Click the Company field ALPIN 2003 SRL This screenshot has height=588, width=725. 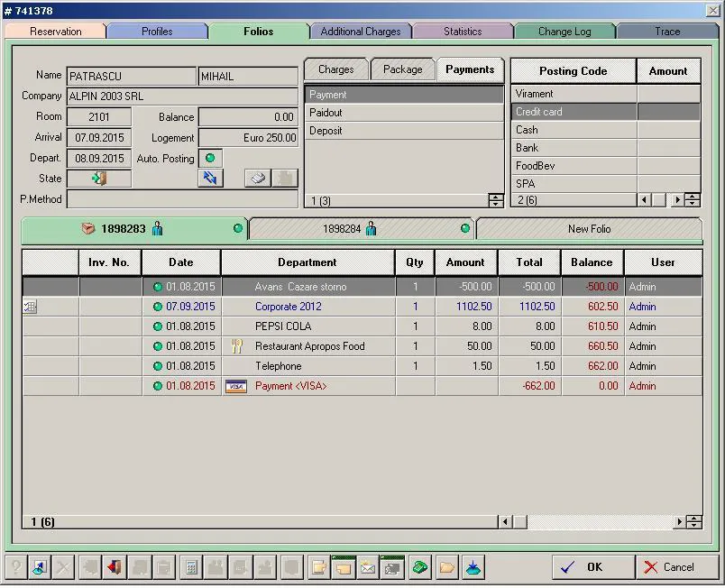[x=182, y=96]
